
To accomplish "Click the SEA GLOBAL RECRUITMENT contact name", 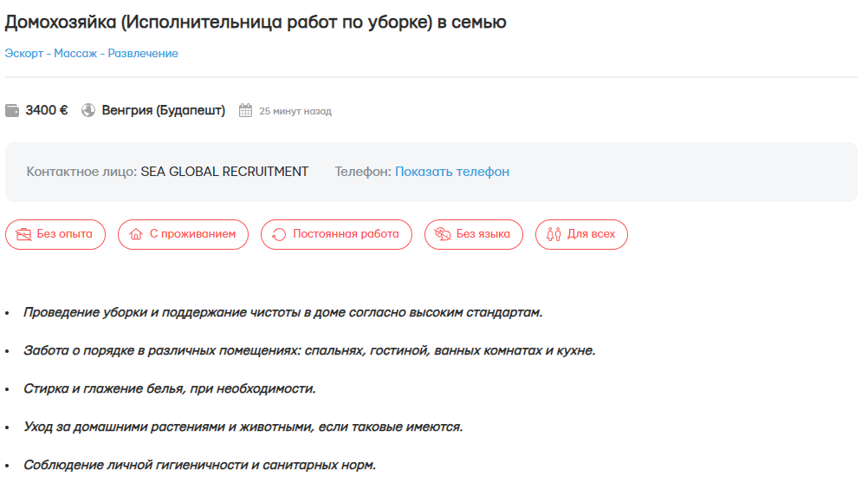I will point(224,172).
